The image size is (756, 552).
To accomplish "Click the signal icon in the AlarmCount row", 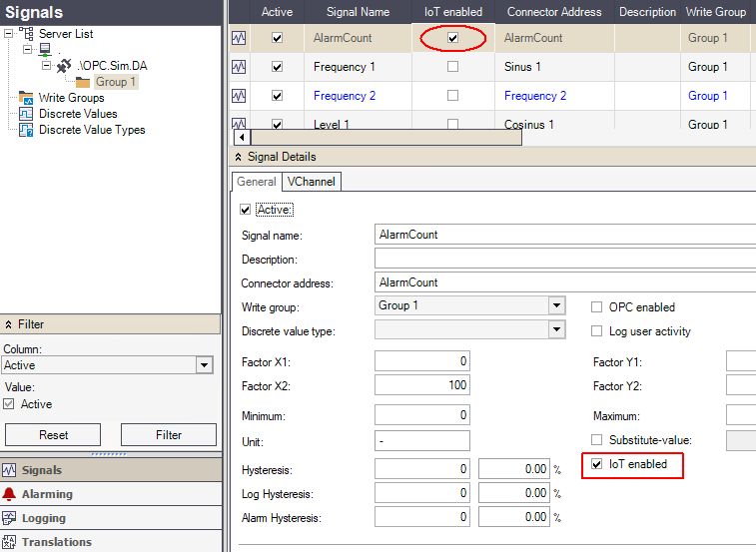I will [x=239, y=38].
